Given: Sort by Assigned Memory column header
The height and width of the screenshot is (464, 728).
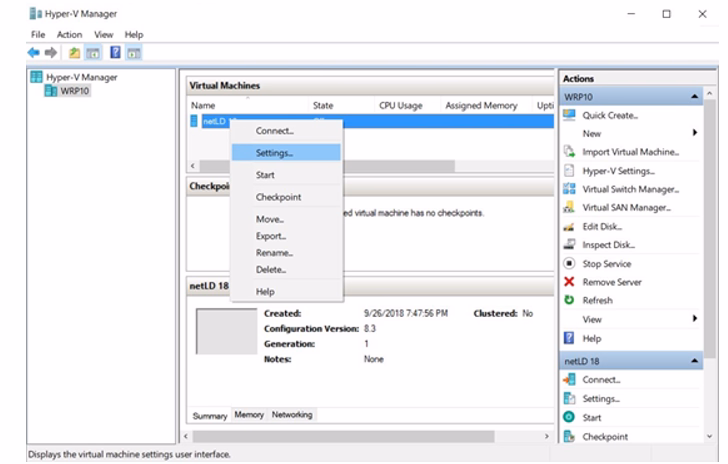Looking at the screenshot, I should pos(486,105).
